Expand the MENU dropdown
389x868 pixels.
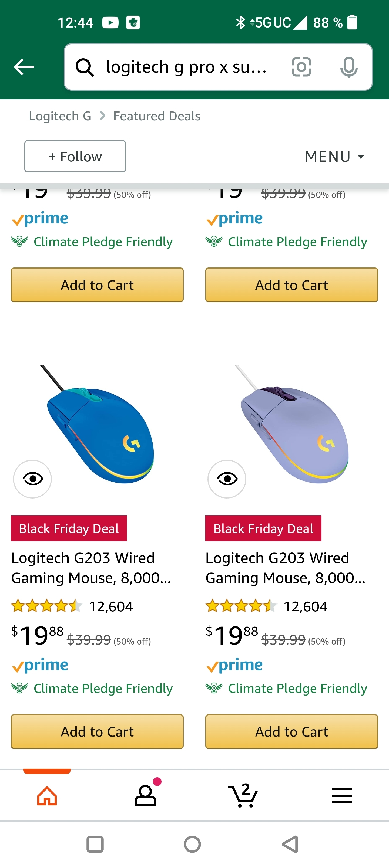pos(334,157)
